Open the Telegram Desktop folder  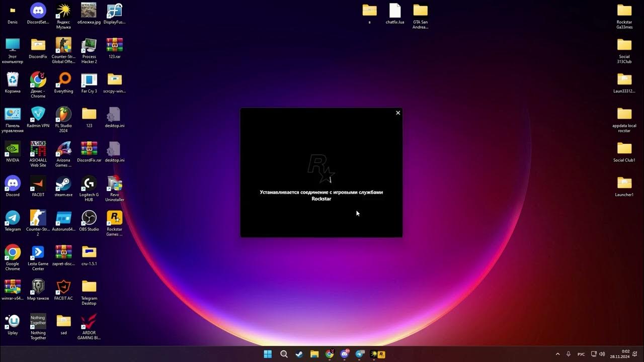tap(89, 292)
